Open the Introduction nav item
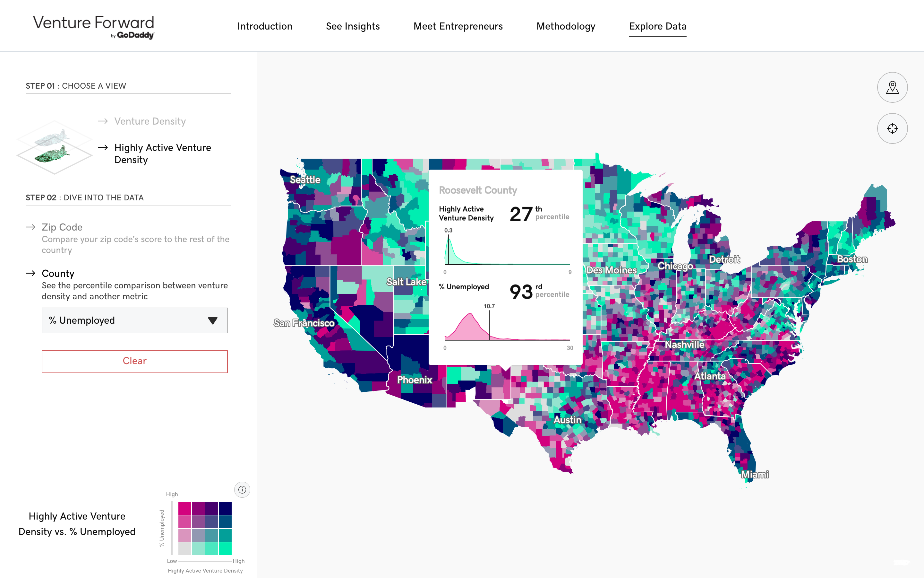 pos(265,26)
